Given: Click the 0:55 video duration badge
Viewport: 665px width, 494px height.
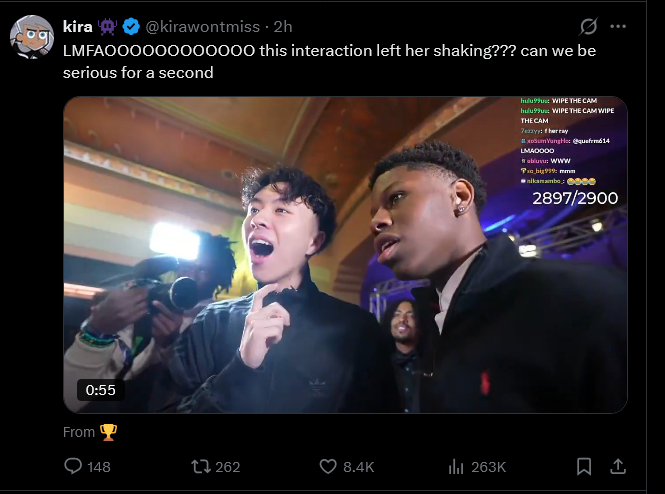Looking at the screenshot, I should coord(101,390).
